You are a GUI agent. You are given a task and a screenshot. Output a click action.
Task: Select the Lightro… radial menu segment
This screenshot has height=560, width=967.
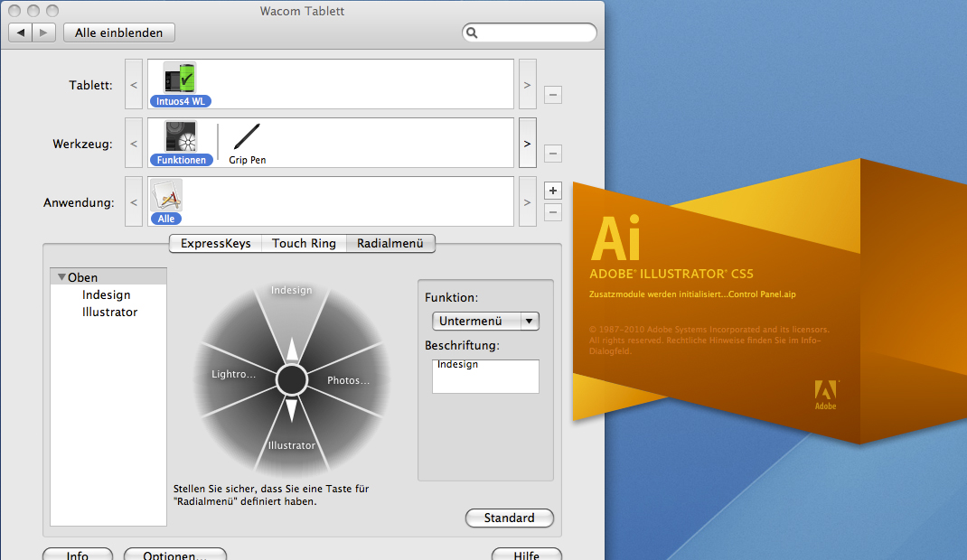point(233,374)
